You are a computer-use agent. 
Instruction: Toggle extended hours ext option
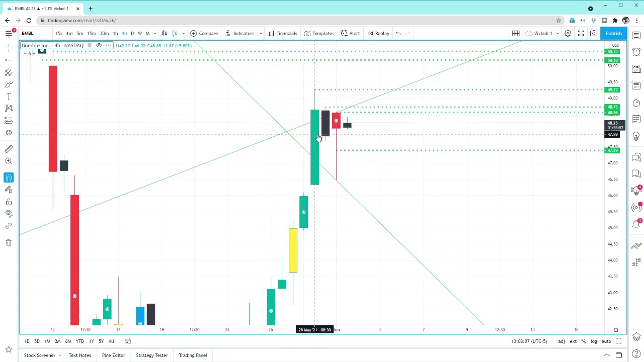[573, 341]
